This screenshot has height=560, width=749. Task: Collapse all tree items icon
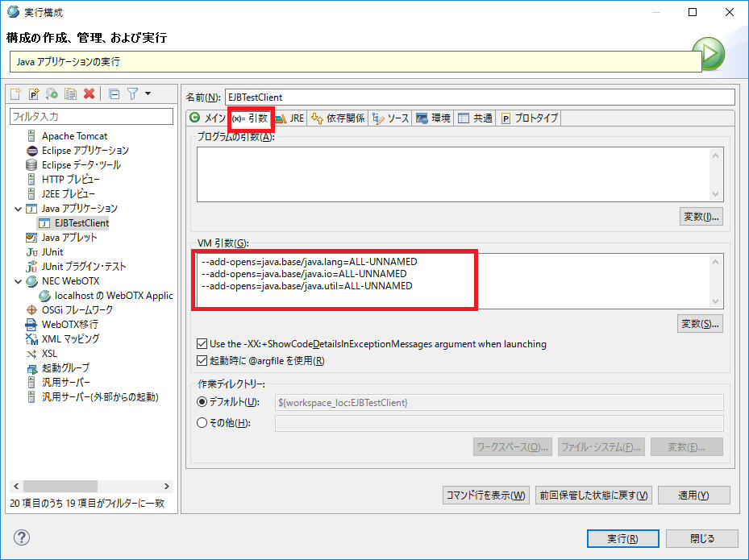[x=114, y=94]
